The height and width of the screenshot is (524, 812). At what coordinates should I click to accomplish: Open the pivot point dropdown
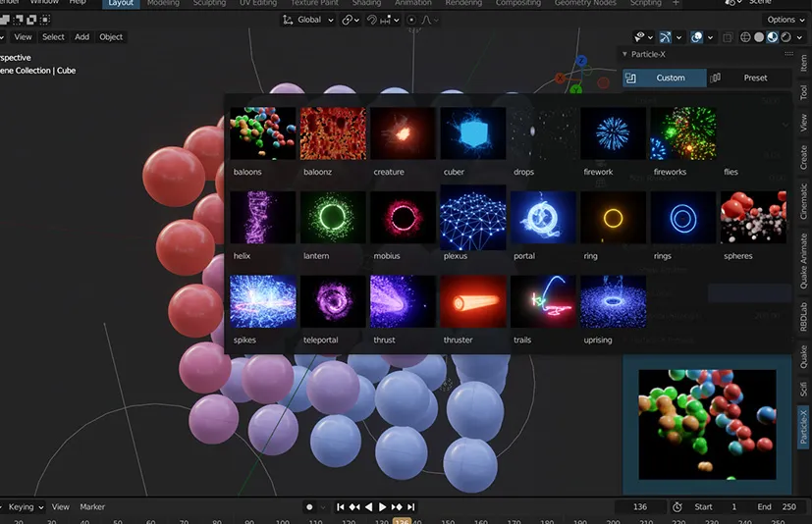pyautogui.click(x=351, y=20)
